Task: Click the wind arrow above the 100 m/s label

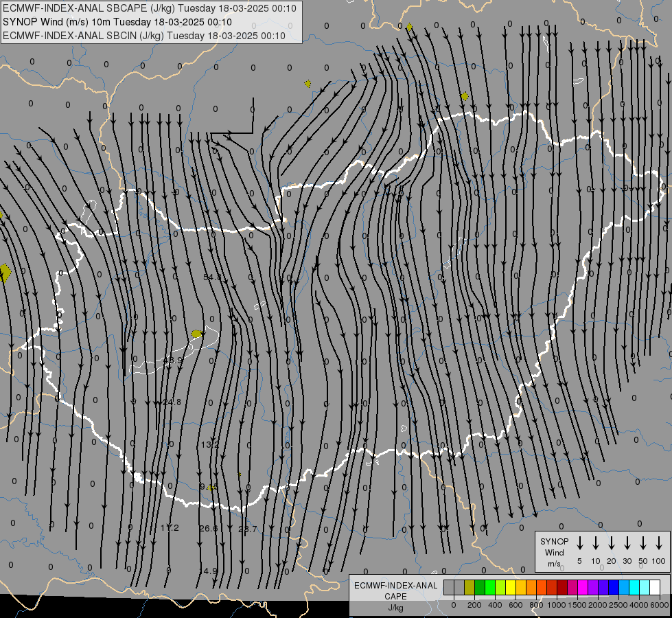Action: click(x=659, y=543)
